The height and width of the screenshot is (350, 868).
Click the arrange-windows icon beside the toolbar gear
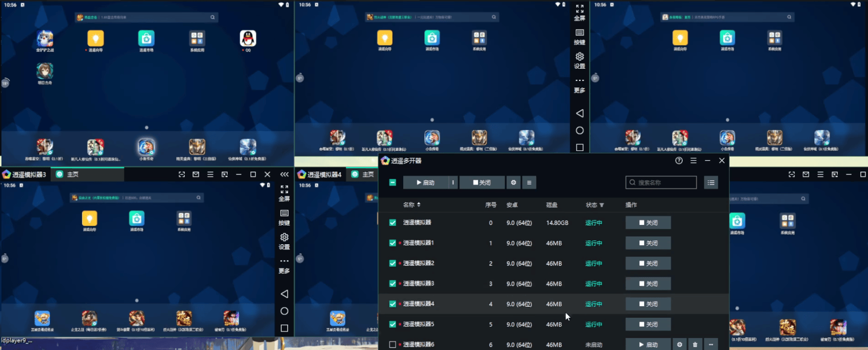529,183
